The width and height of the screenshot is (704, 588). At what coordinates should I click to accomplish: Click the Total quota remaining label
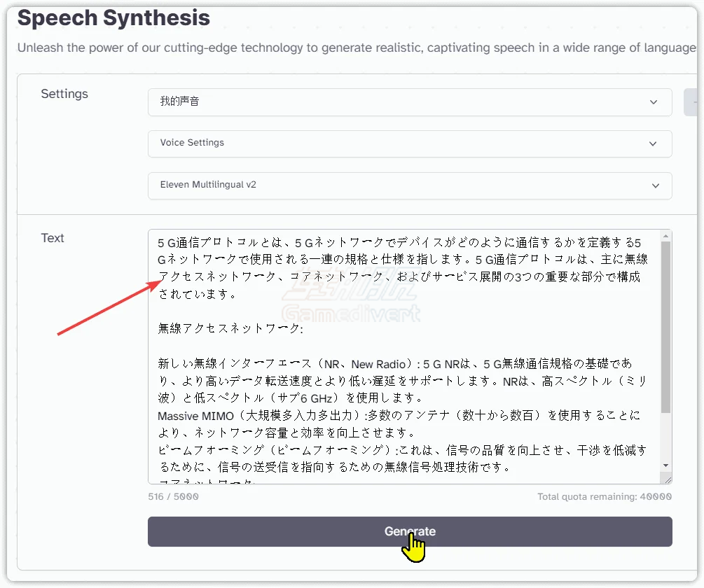click(604, 496)
